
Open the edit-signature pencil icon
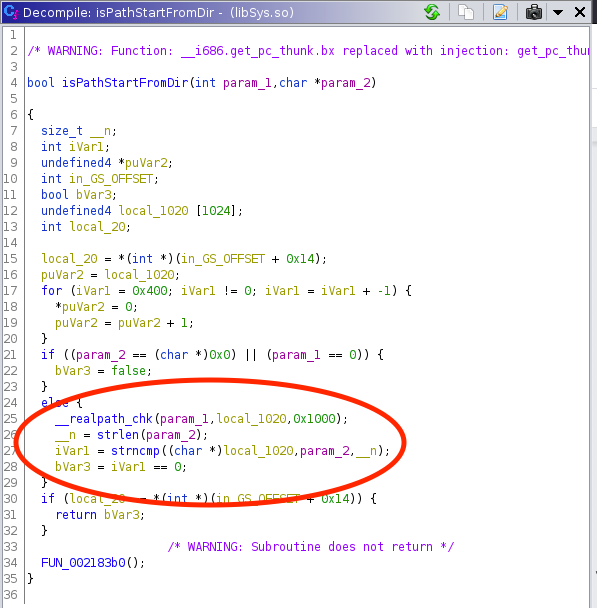[500, 12]
